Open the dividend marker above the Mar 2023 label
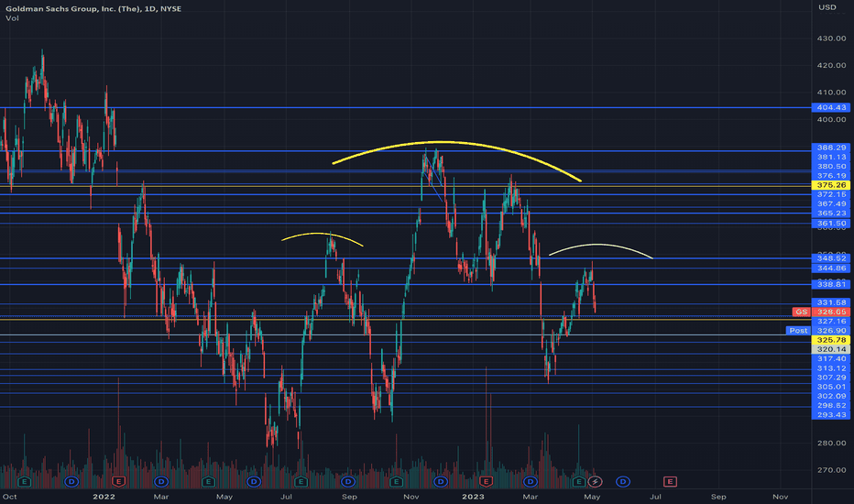 pyautogui.click(x=531, y=482)
